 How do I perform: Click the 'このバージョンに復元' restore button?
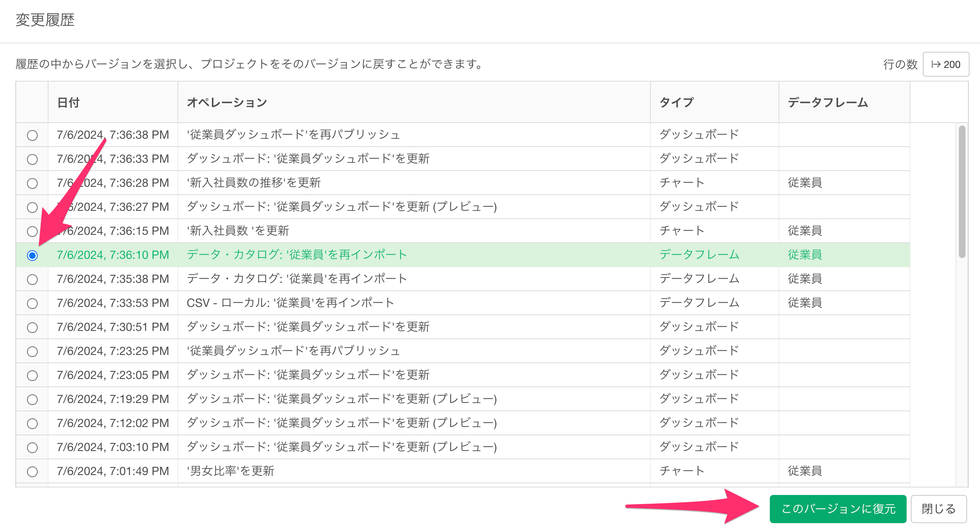[838, 509]
